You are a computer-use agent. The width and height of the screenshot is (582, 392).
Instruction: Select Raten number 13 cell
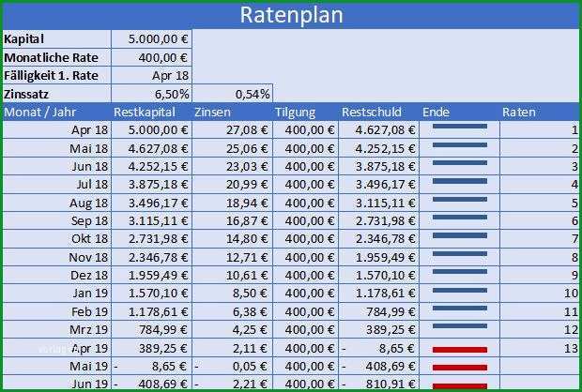click(540, 348)
